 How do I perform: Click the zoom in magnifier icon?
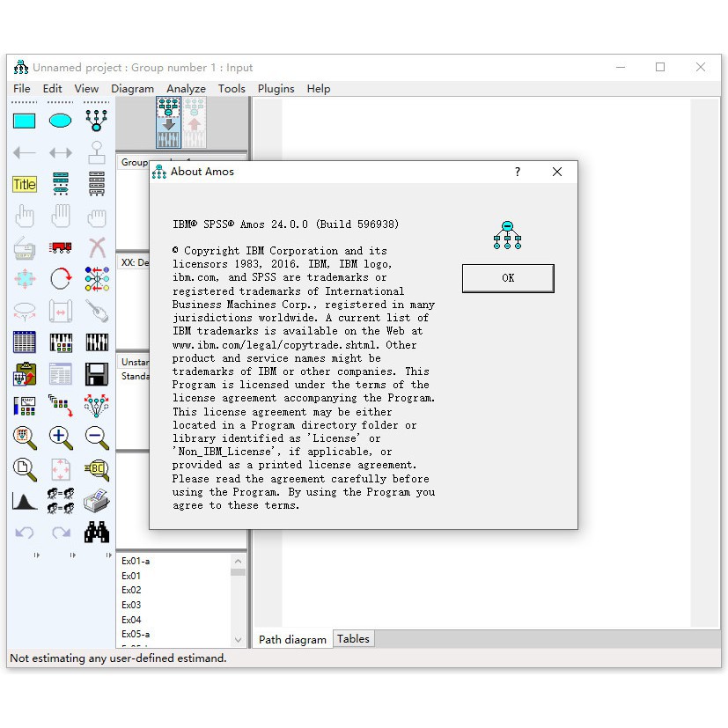click(61, 438)
